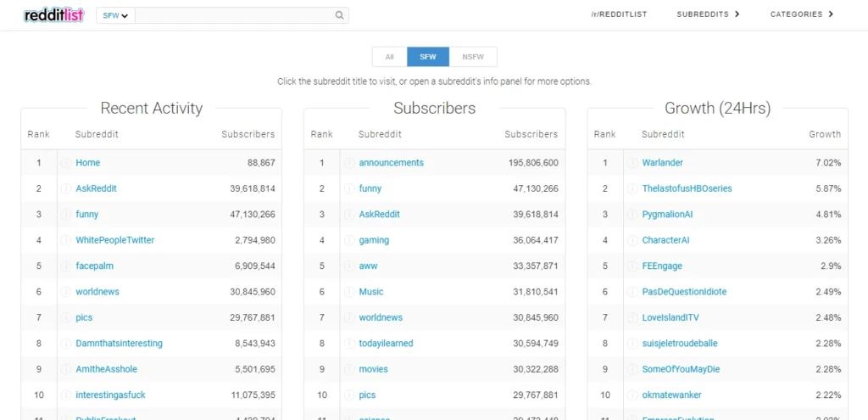Open info panel icon for Home subreddit
The height and width of the screenshot is (420, 868).
(x=66, y=163)
